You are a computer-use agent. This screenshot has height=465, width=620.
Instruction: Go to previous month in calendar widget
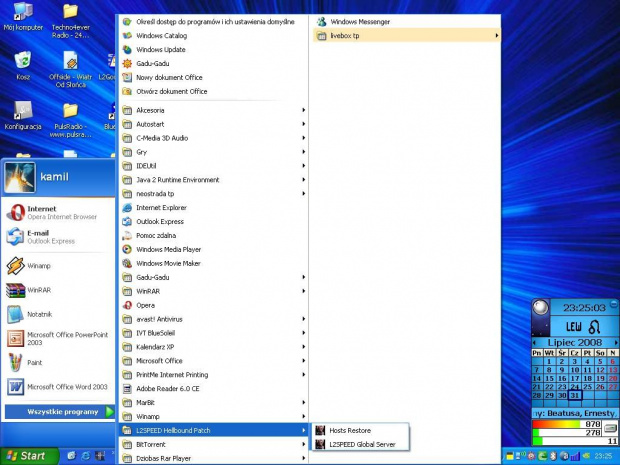coord(535,342)
